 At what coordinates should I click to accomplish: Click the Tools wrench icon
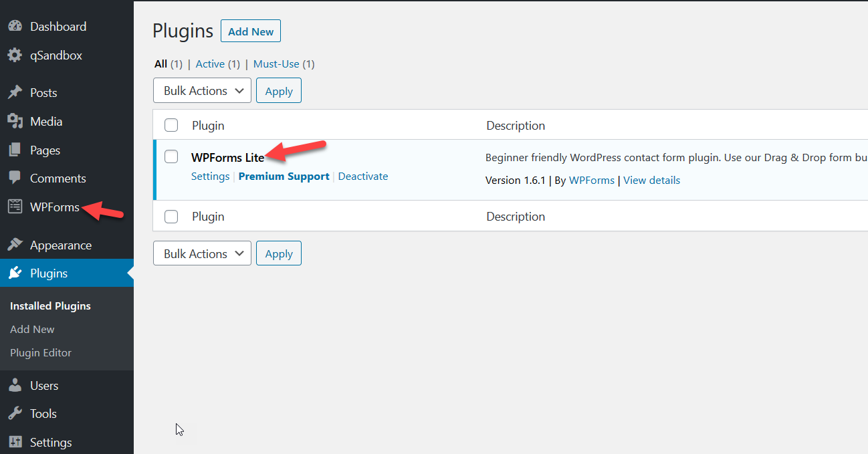[15, 414]
